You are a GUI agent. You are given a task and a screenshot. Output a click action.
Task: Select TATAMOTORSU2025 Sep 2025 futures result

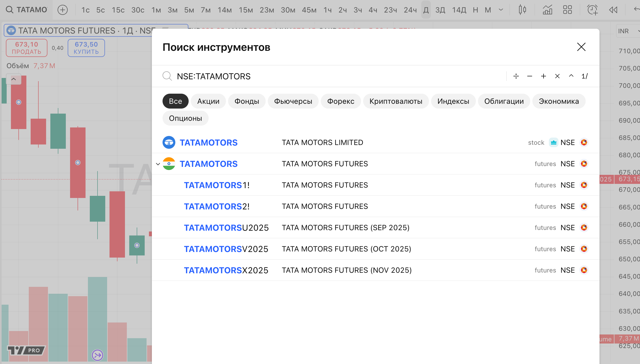(226, 228)
